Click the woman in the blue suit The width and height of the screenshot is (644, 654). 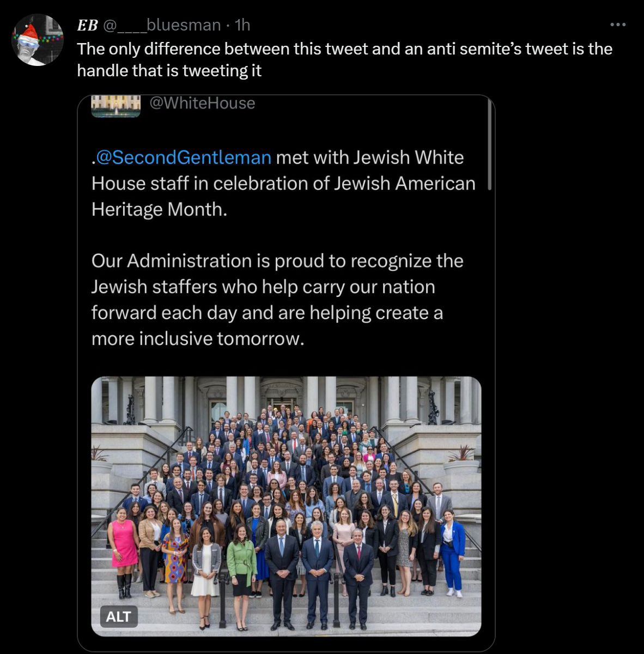click(x=452, y=550)
